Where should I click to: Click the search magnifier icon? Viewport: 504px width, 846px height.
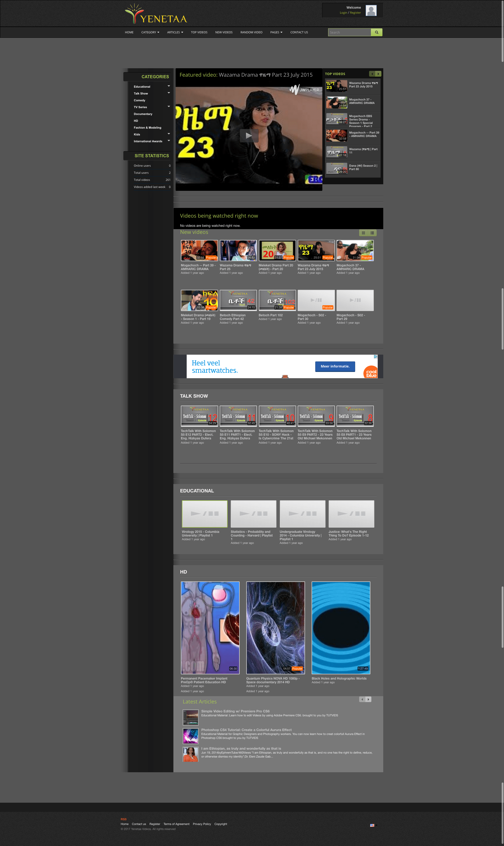click(377, 32)
